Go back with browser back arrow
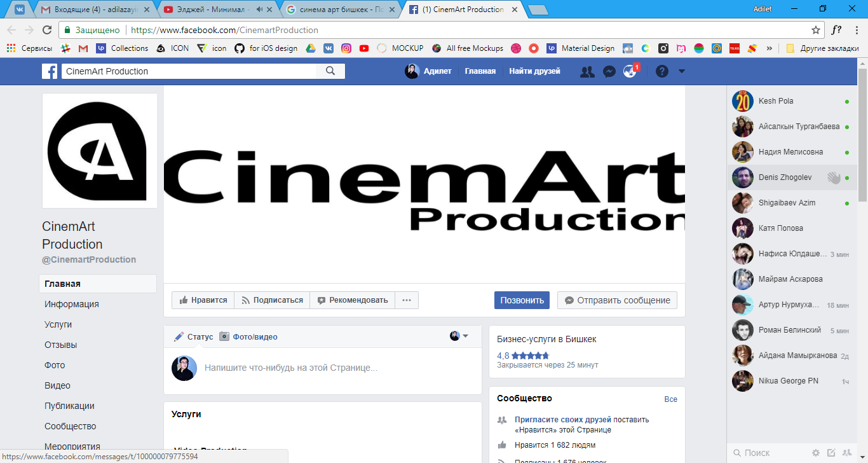 (11, 30)
